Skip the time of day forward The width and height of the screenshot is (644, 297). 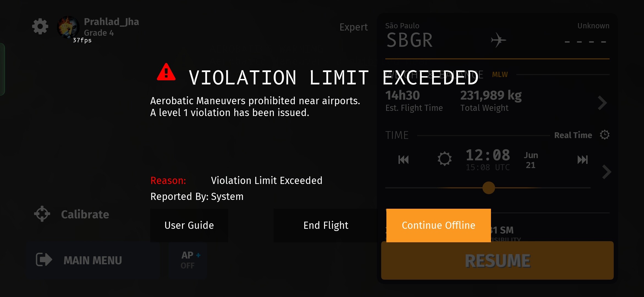coord(583,159)
